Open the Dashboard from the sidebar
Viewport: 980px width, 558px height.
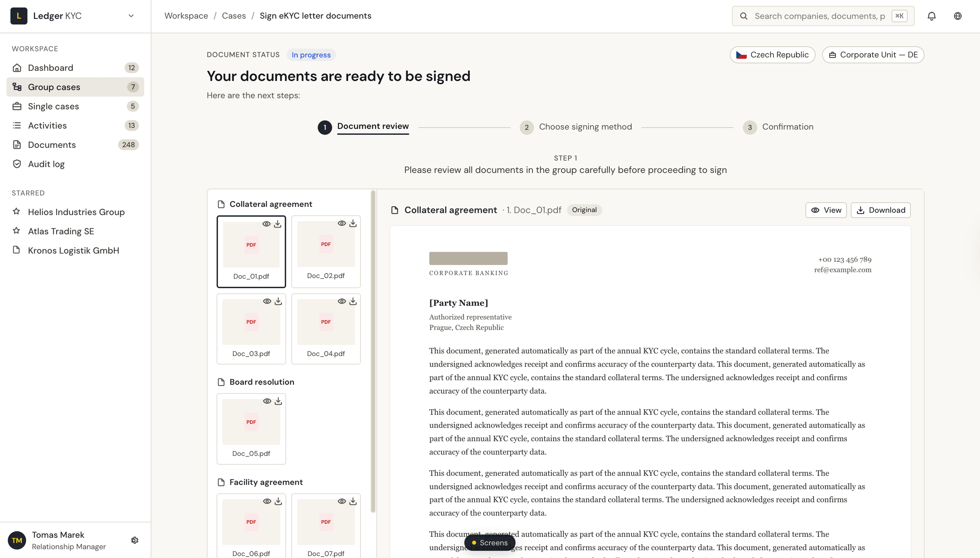[50, 68]
